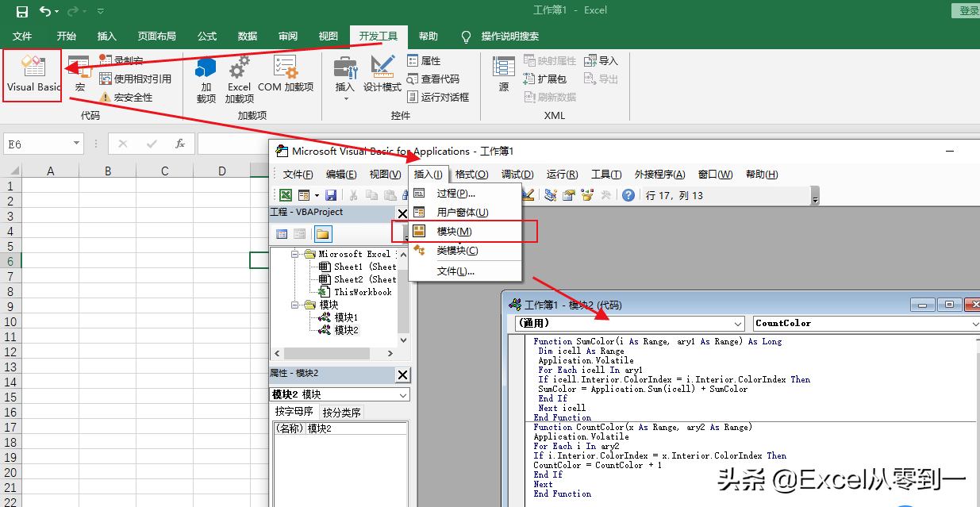Start 录制宏 record macro
The width and height of the screenshot is (980, 507).
(122, 60)
